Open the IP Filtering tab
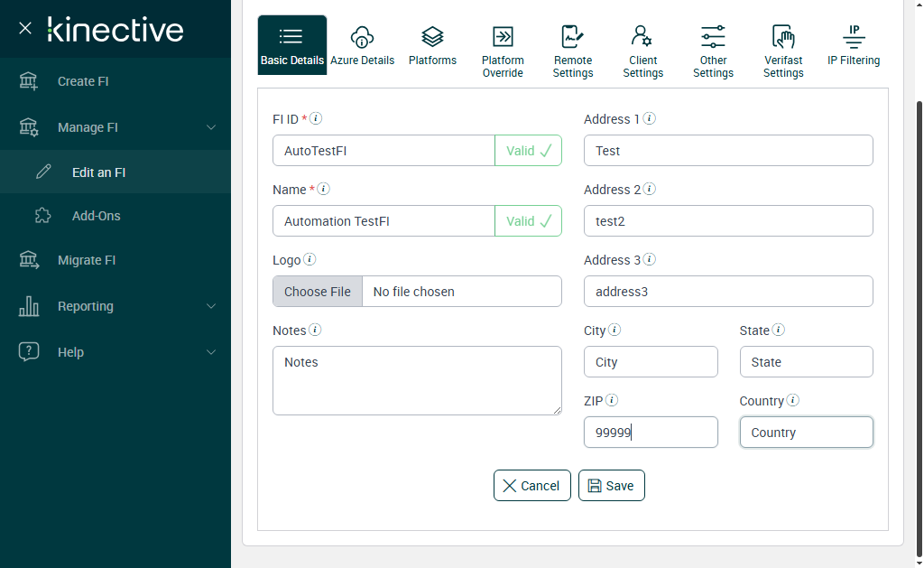The height and width of the screenshot is (568, 924). coord(854,45)
